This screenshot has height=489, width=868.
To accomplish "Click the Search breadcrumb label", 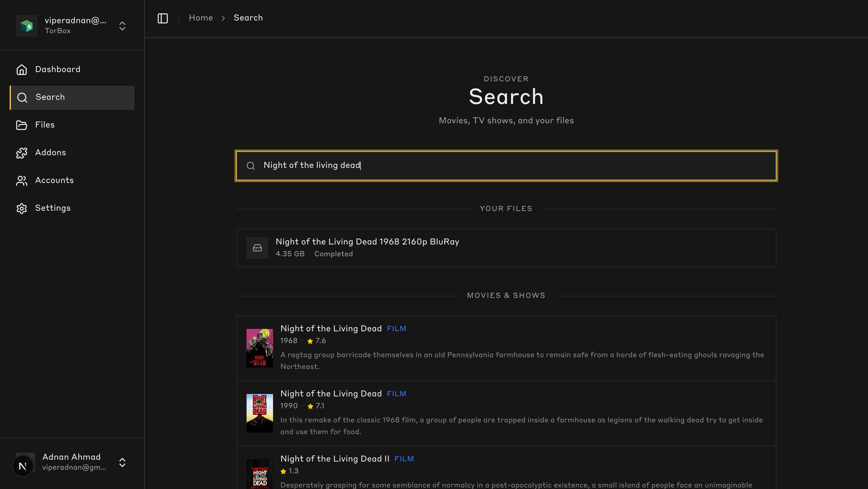I will tap(248, 18).
